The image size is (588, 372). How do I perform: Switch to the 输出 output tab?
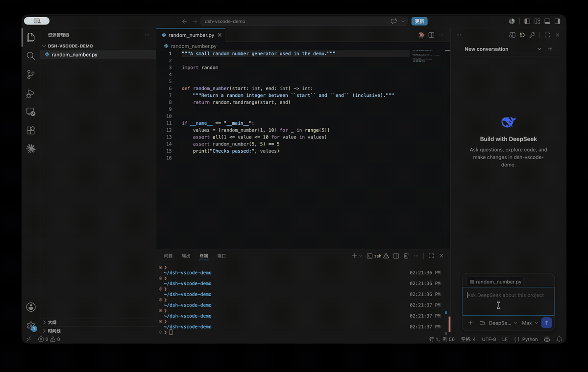(186, 256)
